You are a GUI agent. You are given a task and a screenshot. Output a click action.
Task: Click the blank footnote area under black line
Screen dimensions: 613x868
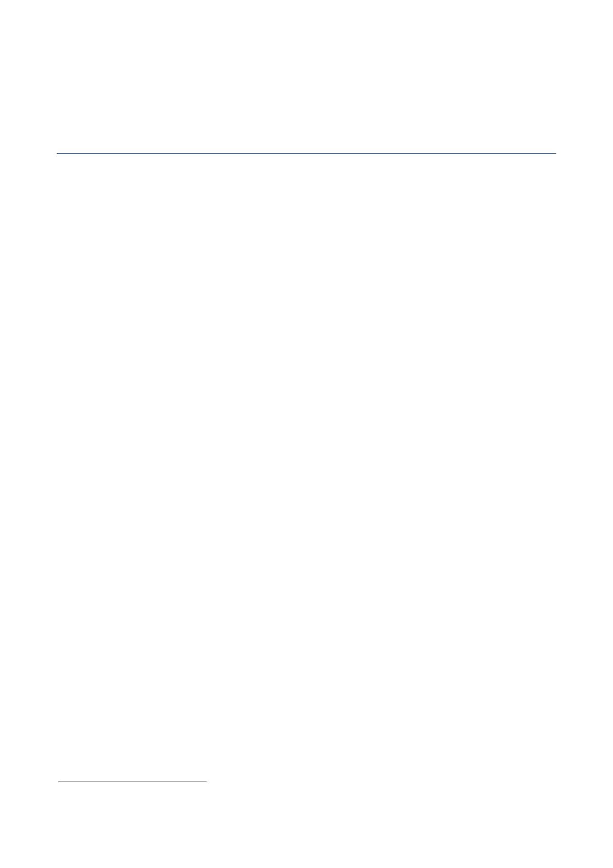(306, 825)
